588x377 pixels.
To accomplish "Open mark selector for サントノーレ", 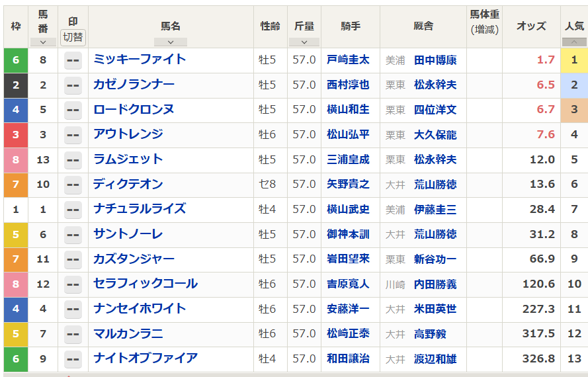I will (x=73, y=234).
